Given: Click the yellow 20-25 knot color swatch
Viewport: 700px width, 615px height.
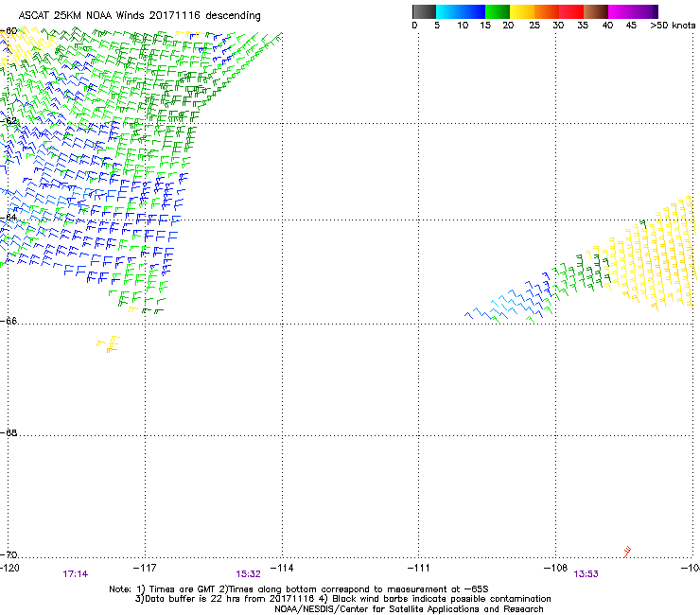Looking at the screenshot, I should pyautogui.click(x=523, y=11).
